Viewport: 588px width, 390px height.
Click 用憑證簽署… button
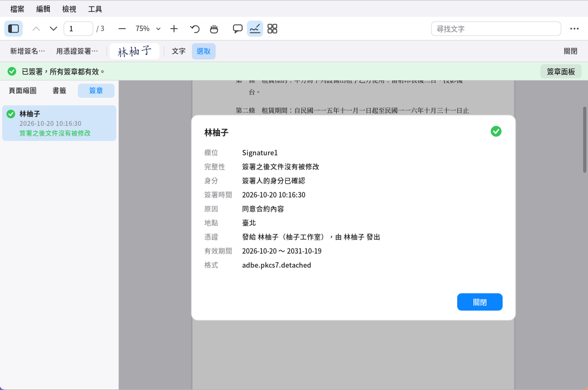(77, 51)
